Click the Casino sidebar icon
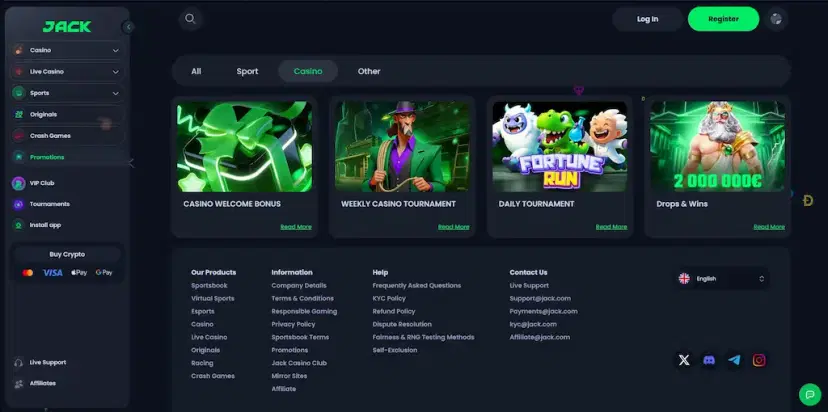This screenshot has height=412, width=828. [19, 50]
